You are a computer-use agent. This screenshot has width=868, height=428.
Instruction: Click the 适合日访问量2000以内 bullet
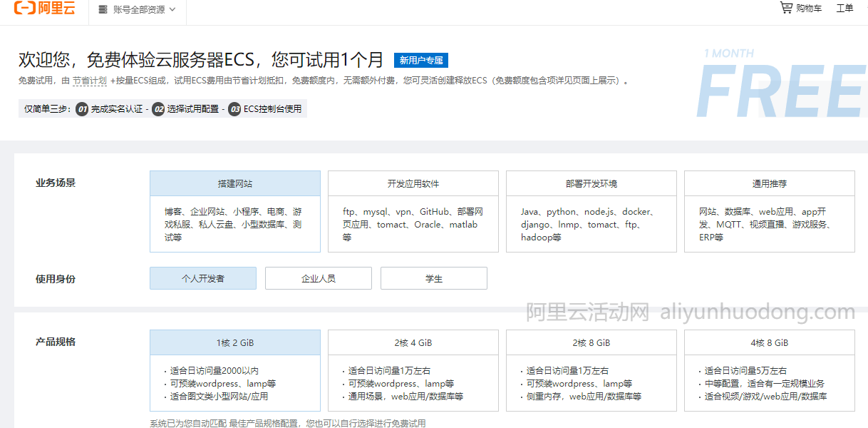coord(215,371)
